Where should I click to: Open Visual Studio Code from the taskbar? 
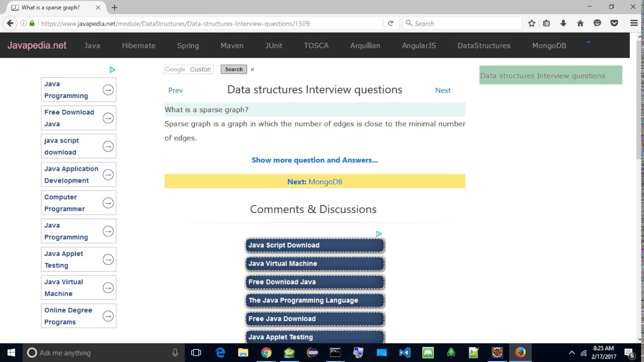(405, 352)
